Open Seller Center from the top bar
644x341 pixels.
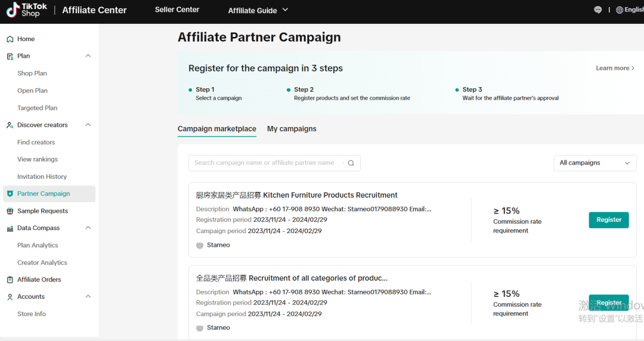(x=177, y=10)
